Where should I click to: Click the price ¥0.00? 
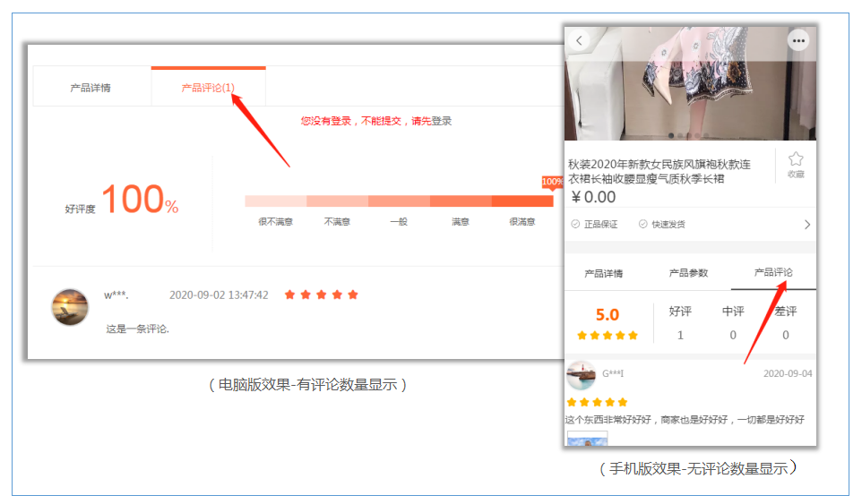pyautogui.click(x=593, y=197)
